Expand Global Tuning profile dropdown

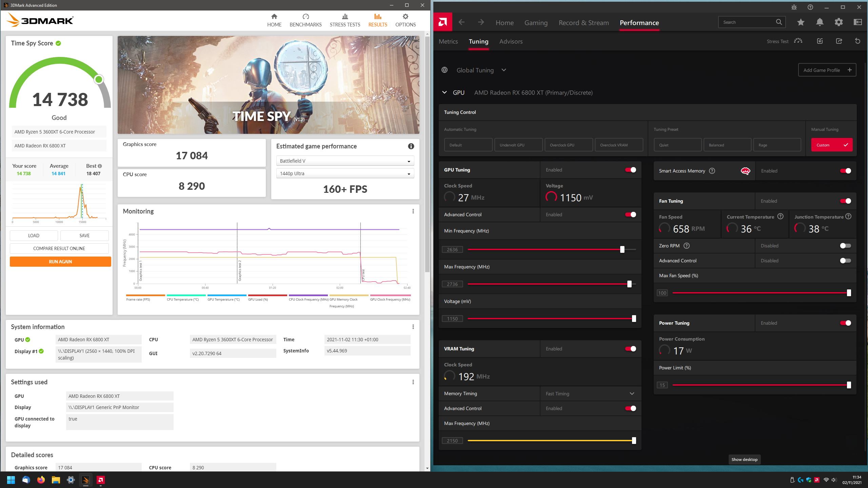[504, 70]
